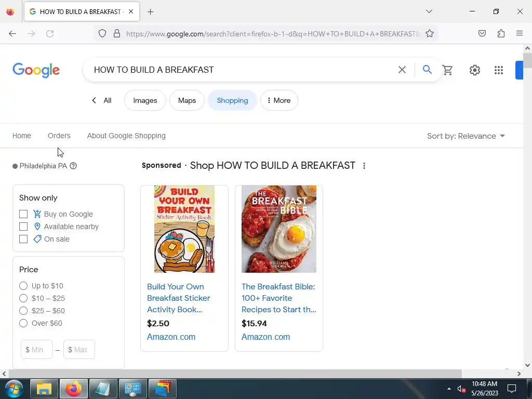The width and height of the screenshot is (532, 399).
Task: Open the notification center icon in tray
Action: pos(511,389)
